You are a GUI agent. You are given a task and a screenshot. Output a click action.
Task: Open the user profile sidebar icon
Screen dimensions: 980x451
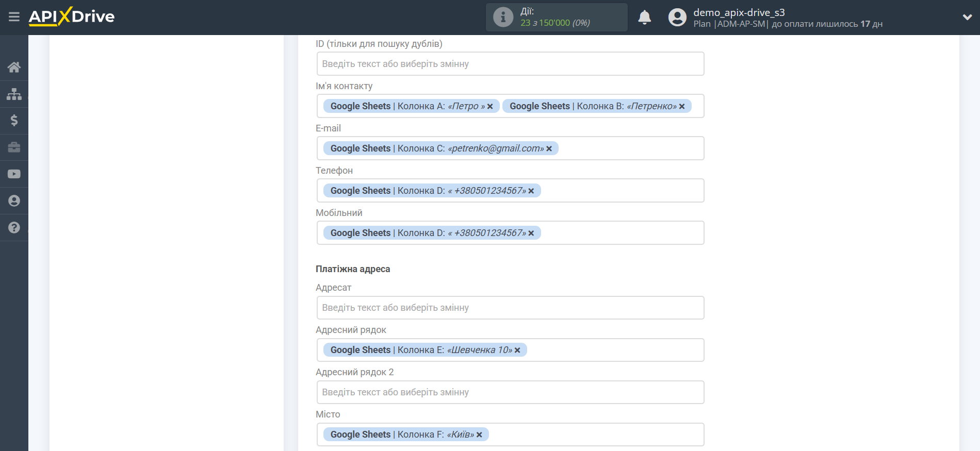14,201
